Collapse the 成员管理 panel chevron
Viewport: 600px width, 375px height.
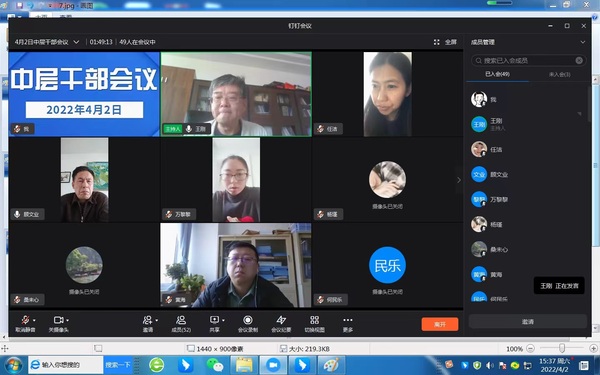tap(582, 42)
